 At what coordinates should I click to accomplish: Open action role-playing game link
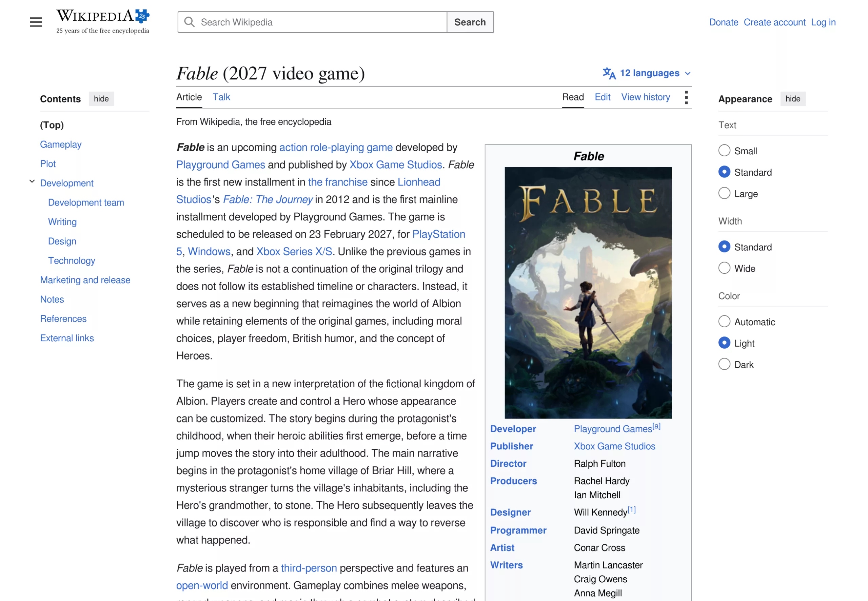[x=336, y=147]
